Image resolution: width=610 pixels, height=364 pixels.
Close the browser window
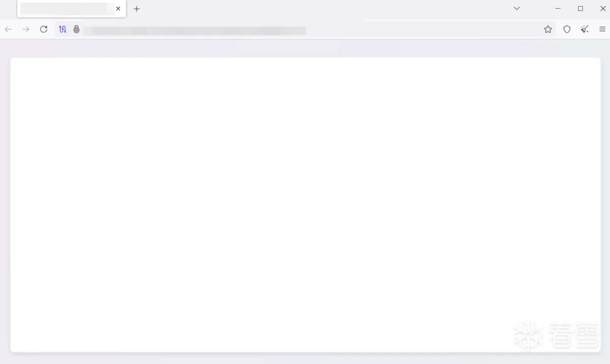tap(603, 9)
